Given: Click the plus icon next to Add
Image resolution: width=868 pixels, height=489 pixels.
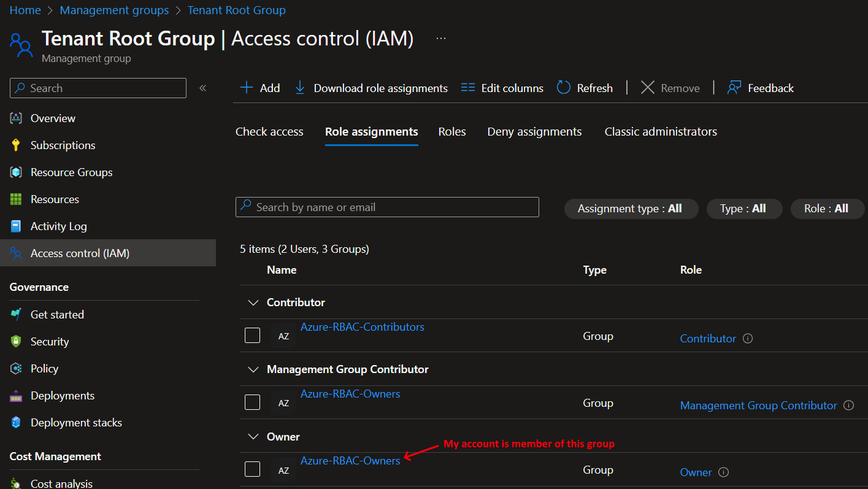Looking at the screenshot, I should tap(246, 88).
